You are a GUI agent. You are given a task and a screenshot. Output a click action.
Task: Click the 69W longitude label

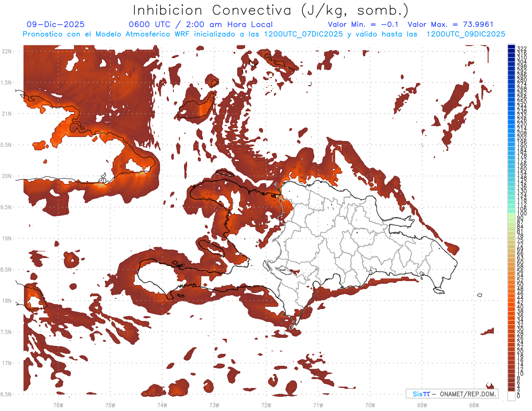(422, 405)
